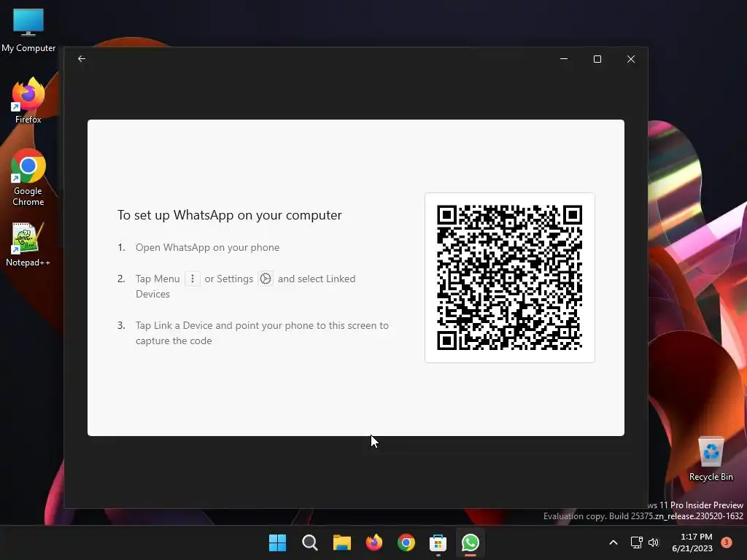
Task: Select the Notepad++ desktop shortcut
Action: 28,244
